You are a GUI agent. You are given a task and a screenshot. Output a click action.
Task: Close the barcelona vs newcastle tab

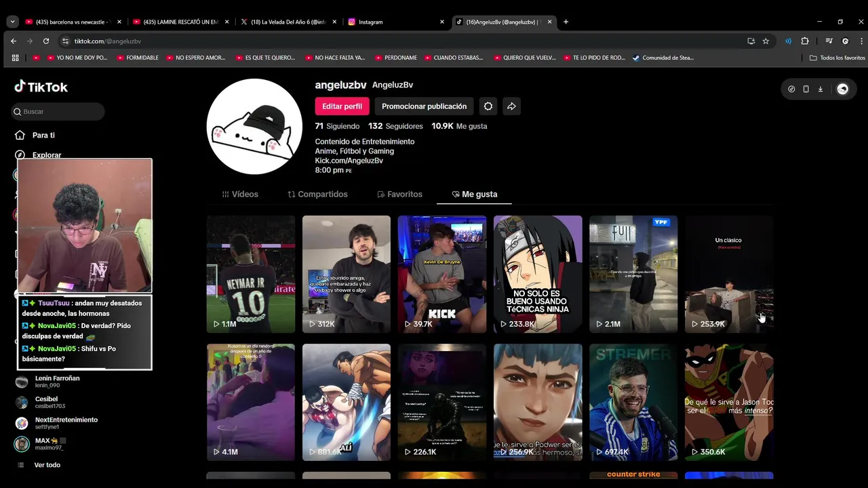coord(118,22)
